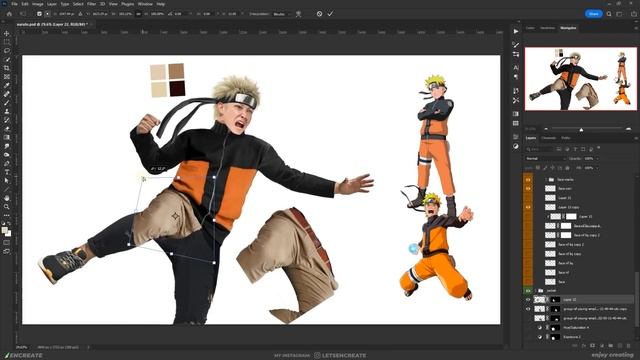Select the Crop tool
The image size is (640, 360).
click(7, 68)
